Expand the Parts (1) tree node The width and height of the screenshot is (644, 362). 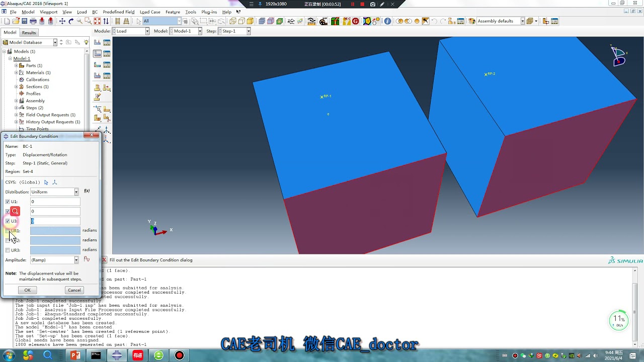click(16, 65)
